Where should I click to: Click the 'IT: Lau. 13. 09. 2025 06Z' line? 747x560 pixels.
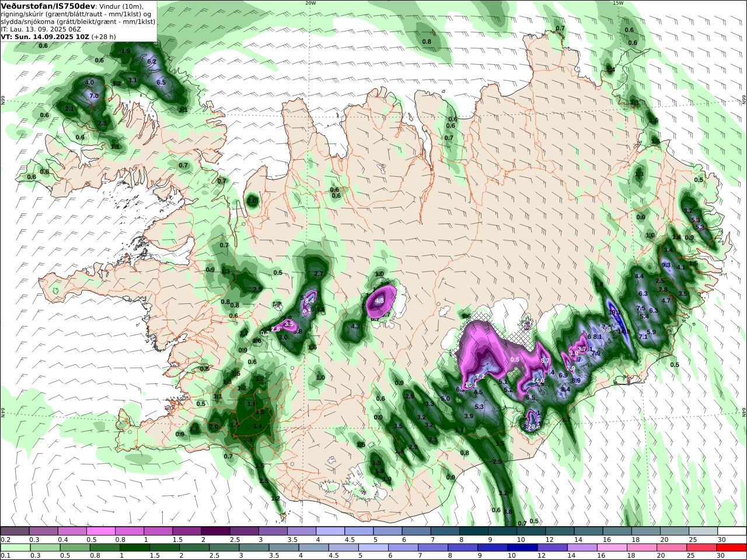[41, 29]
